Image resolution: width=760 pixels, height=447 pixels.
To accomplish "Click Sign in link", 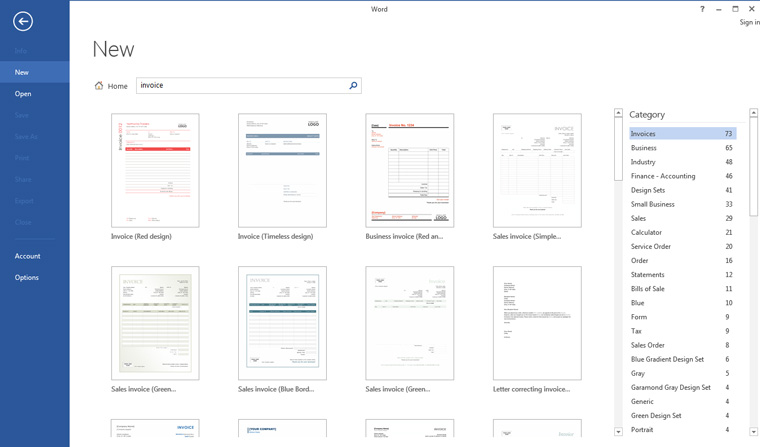I will tap(749, 22).
